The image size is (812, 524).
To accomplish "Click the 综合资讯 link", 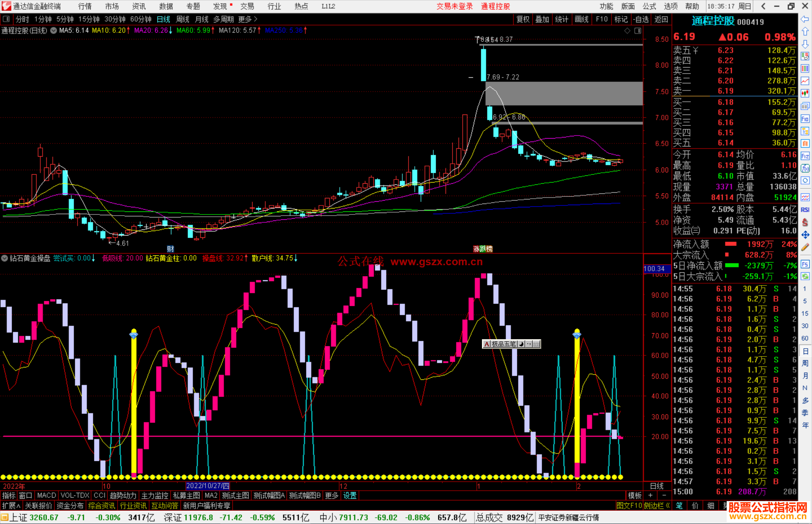I will coord(101,506).
